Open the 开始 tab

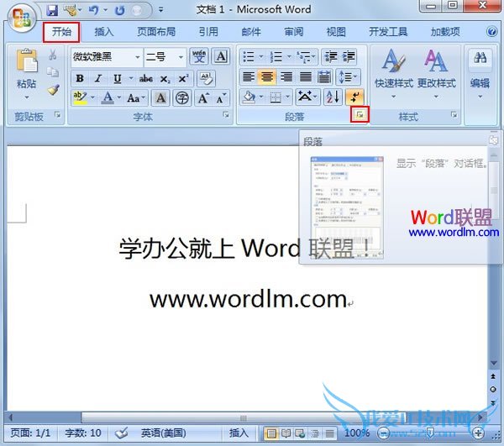pos(61,32)
